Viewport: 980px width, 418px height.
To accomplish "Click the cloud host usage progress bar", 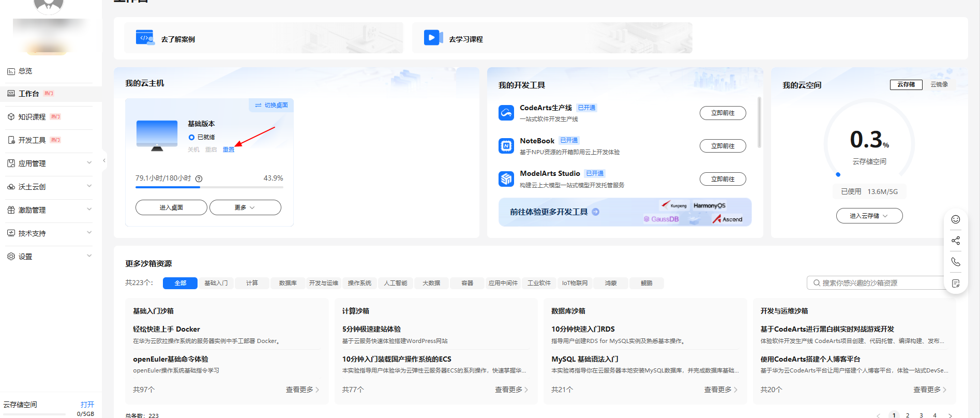I will pos(209,187).
